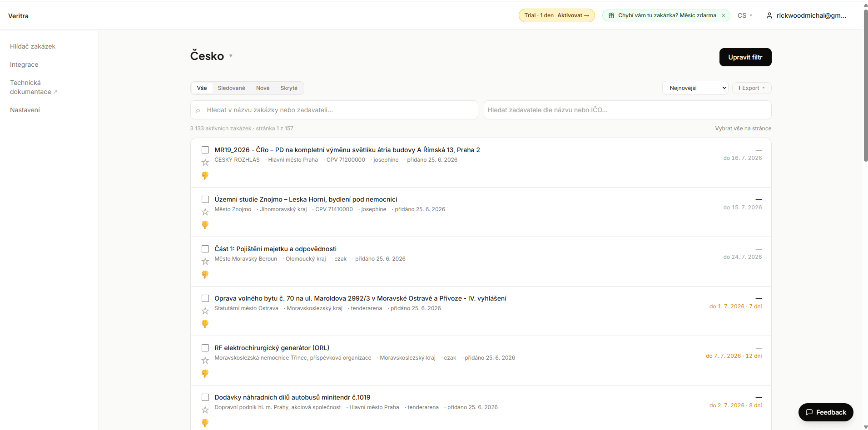Open Část 1: Pojištění majetku title
This screenshot has width=868, height=430.
275,249
